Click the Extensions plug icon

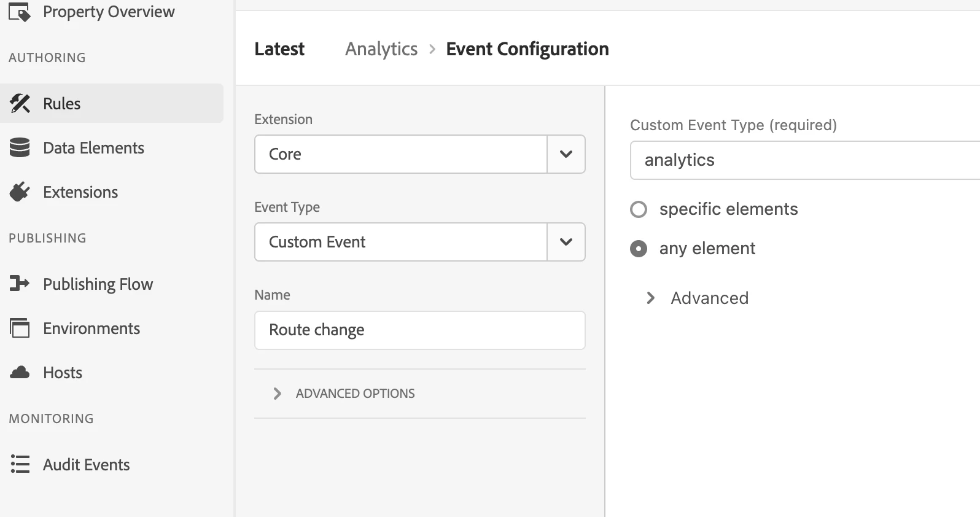point(20,192)
